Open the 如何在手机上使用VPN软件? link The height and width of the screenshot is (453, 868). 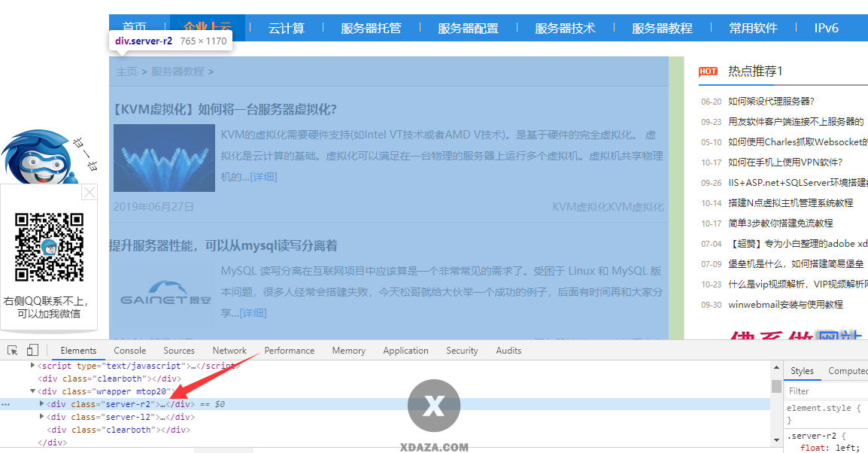(785, 163)
